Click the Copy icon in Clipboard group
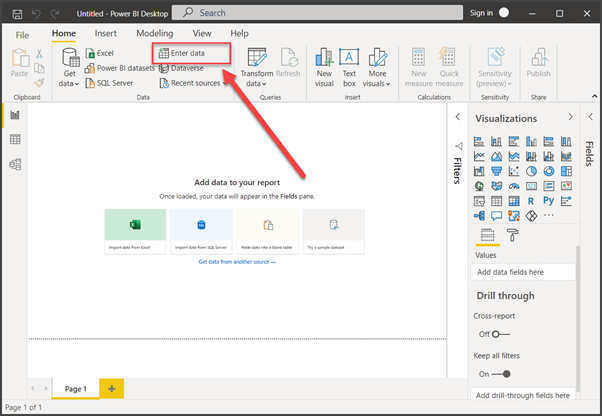This screenshot has width=602, height=416. pos(39,68)
